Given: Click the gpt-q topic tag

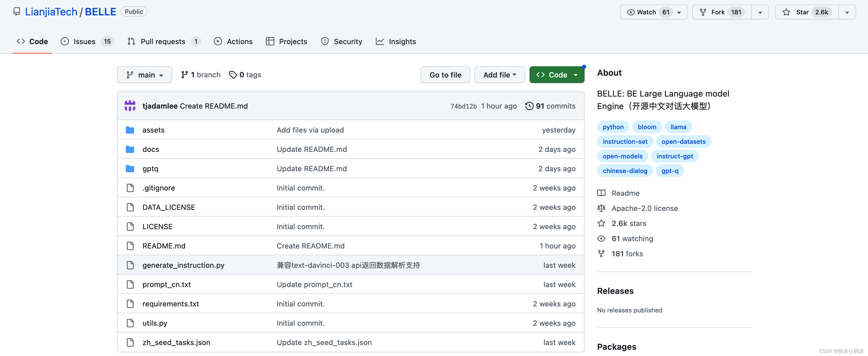Looking at the screenshot, I should point(670,171).
